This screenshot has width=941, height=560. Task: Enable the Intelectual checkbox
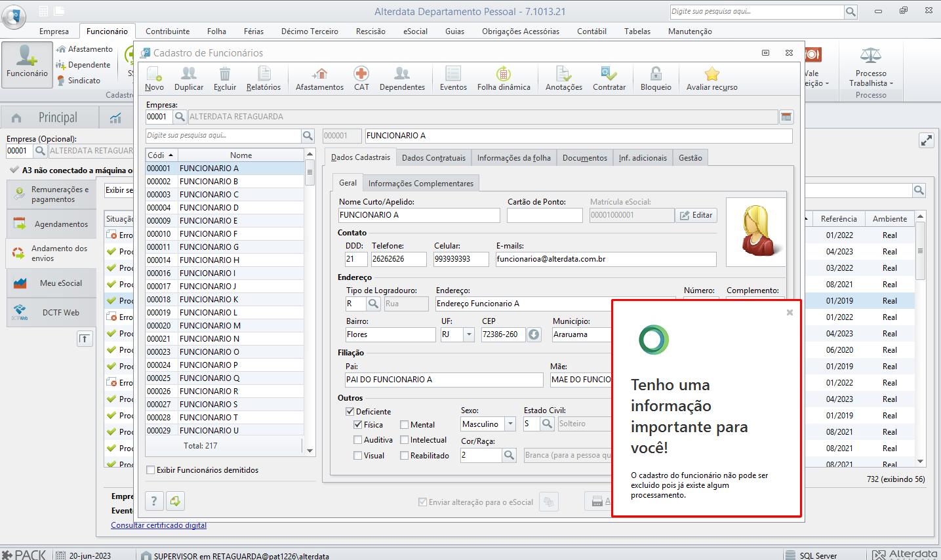405,440
